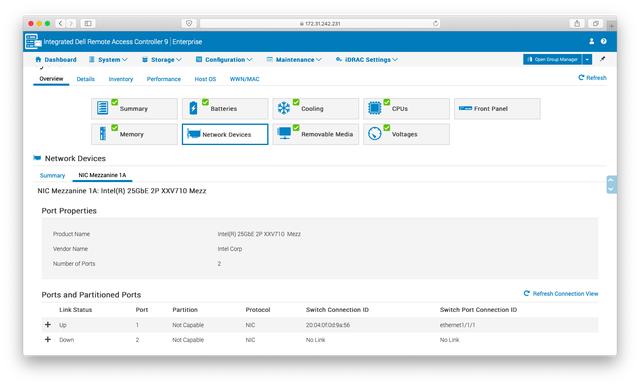Click the Open Group Manager button
Image resolution: width=640 pixels, height=386 pixels.
click(553, 60)
